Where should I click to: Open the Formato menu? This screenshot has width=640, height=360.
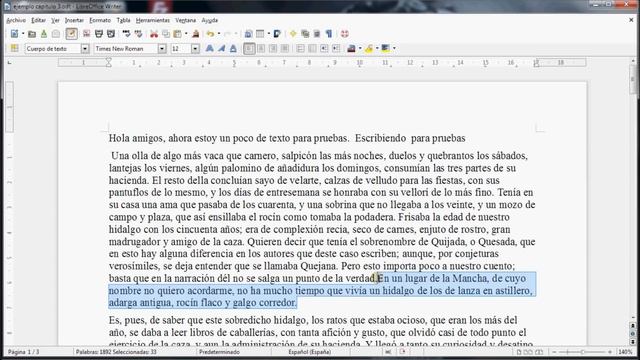[x=100, y=20]
